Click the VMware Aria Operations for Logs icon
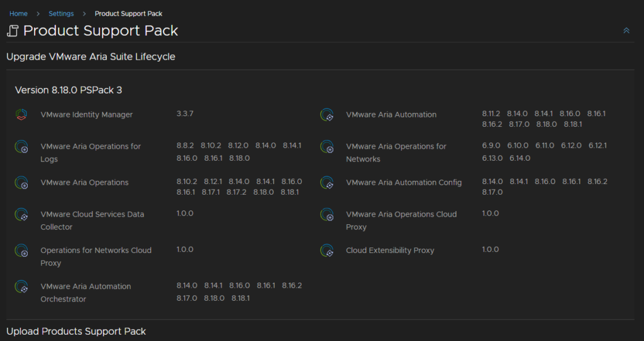Image resolution: width=644 pixels, height=341 pixels. [x=21, y=147]
